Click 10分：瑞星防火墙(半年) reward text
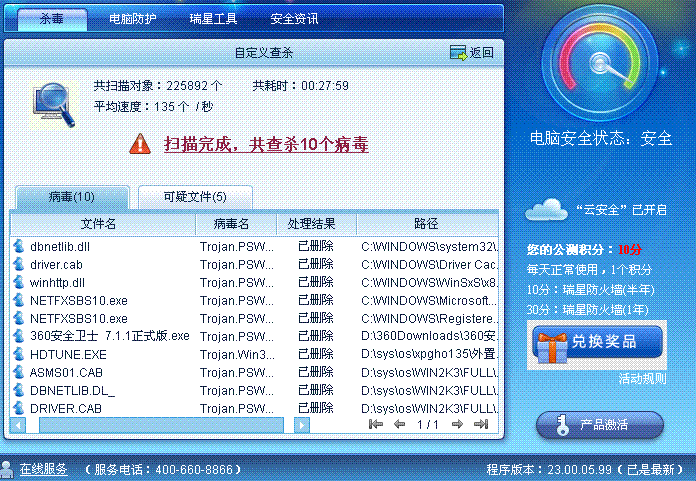 click(x=591, y=290)
